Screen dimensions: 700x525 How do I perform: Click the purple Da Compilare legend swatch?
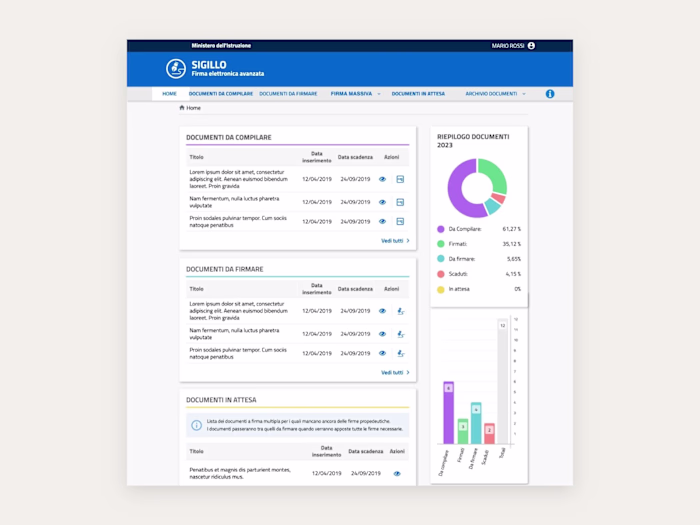(x=441, y=229)
